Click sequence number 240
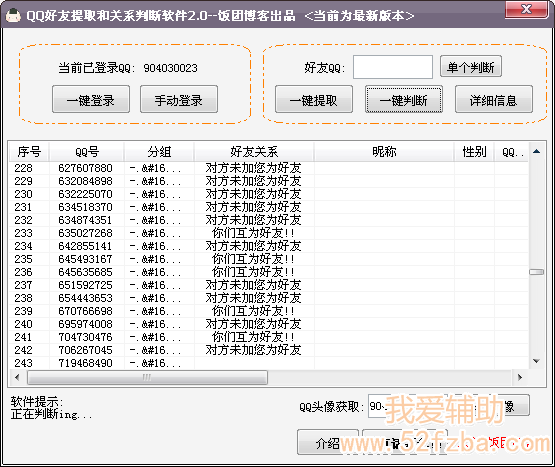 [x=23, y=324]
